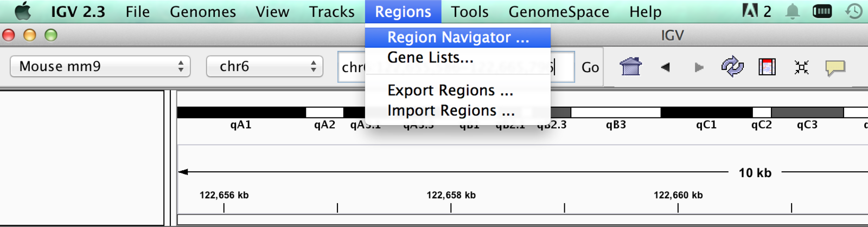This screenshot has width=868, height=227.
Task: Open the Genomes menu
Action: click(203, 11)
